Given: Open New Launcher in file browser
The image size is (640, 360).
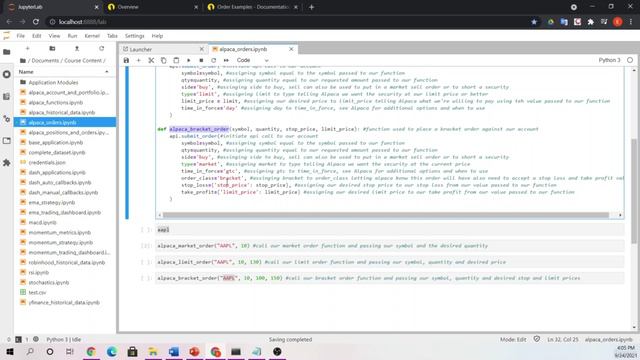Looking at the screenshot, I should (x=27, y=49).
